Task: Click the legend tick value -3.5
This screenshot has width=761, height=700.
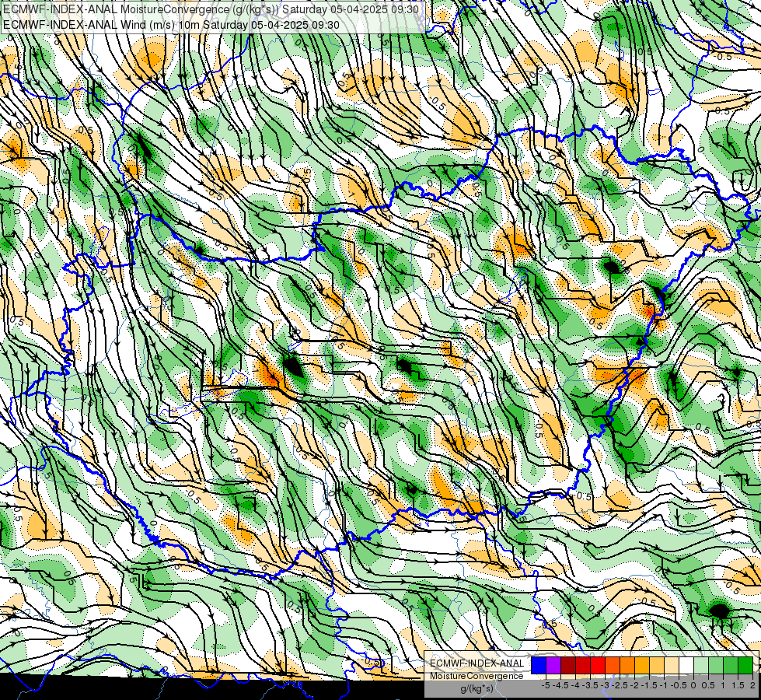Action: click(590, 685)
